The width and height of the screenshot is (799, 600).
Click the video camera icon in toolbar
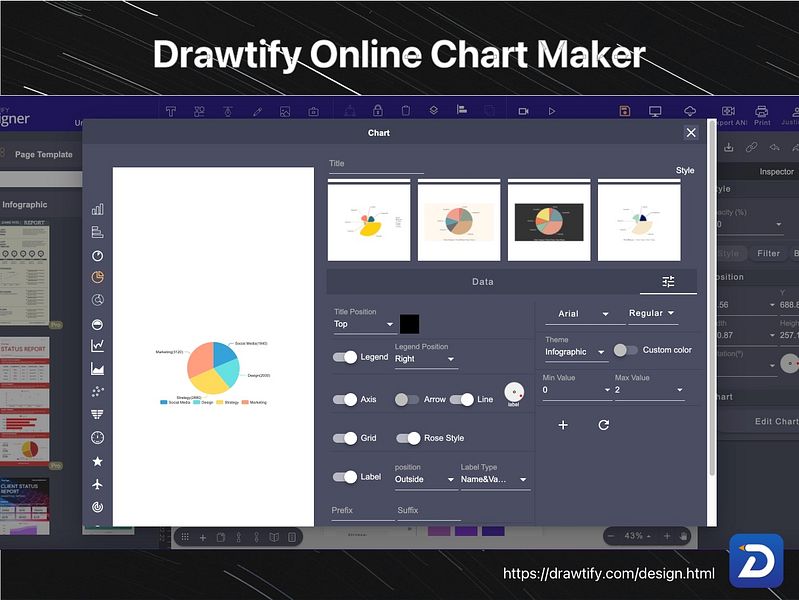click(x=523, y=111)
